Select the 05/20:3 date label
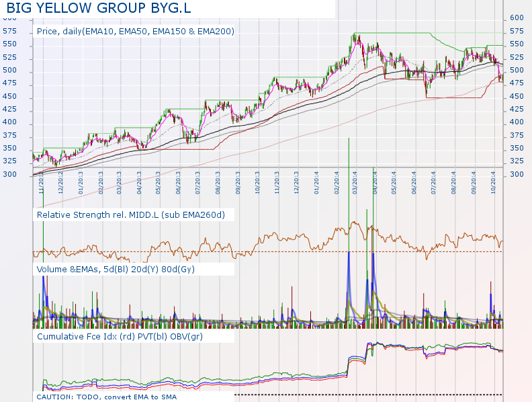This screenshot has height=402, width=532. click(x=158, y=183)
